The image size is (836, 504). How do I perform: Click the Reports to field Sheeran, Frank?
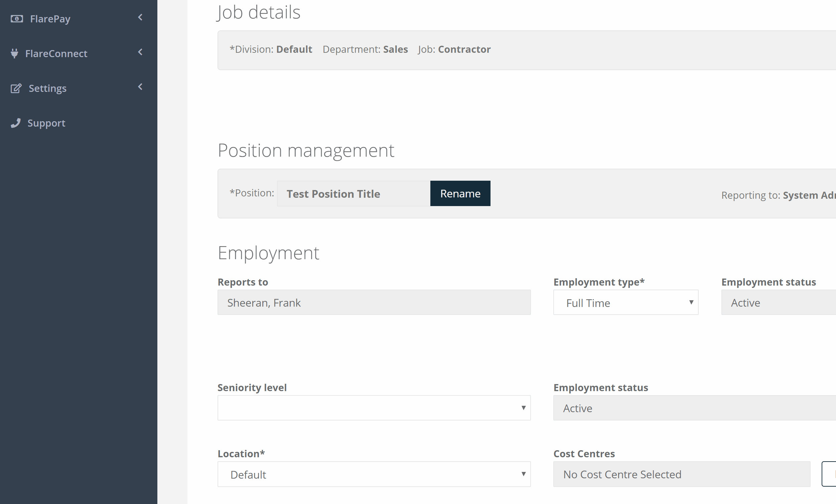374,302
